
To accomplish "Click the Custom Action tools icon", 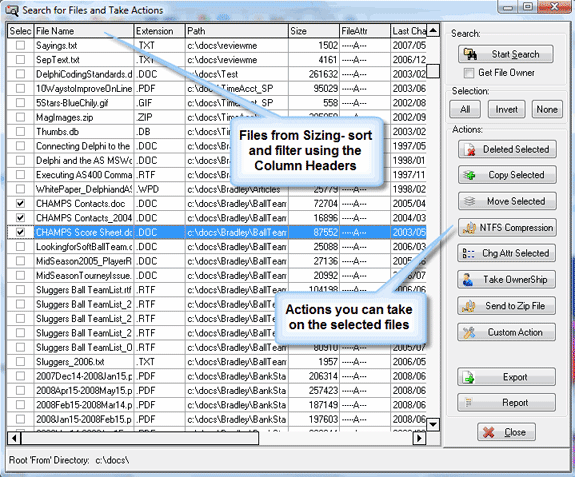I will coord(469,332).
